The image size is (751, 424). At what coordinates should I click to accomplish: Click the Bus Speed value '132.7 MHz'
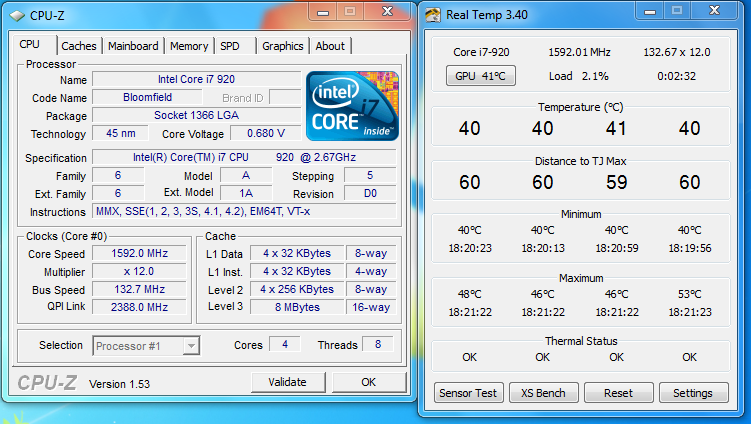tap(139, 289)
